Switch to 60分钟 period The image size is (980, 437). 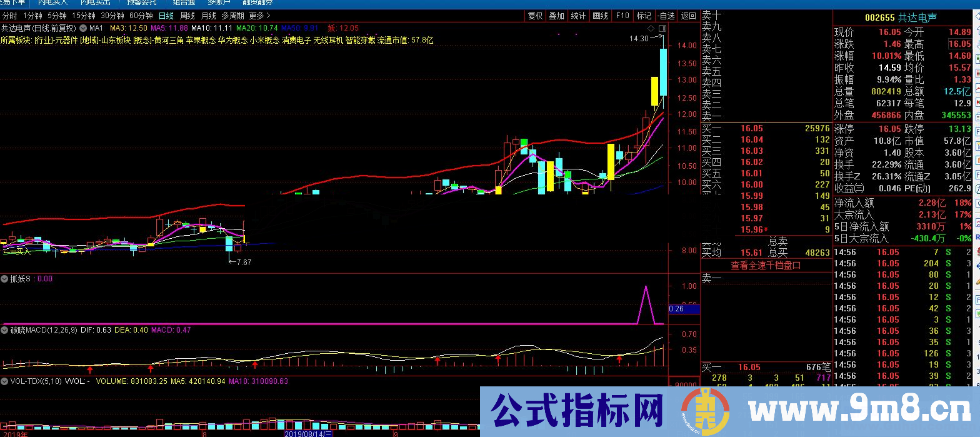141,16
